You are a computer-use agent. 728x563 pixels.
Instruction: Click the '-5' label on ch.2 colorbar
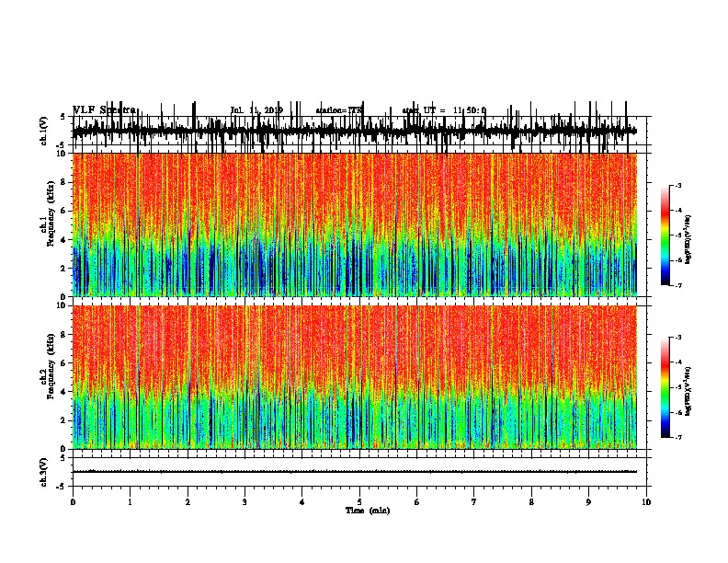click(x=677, y=387)
